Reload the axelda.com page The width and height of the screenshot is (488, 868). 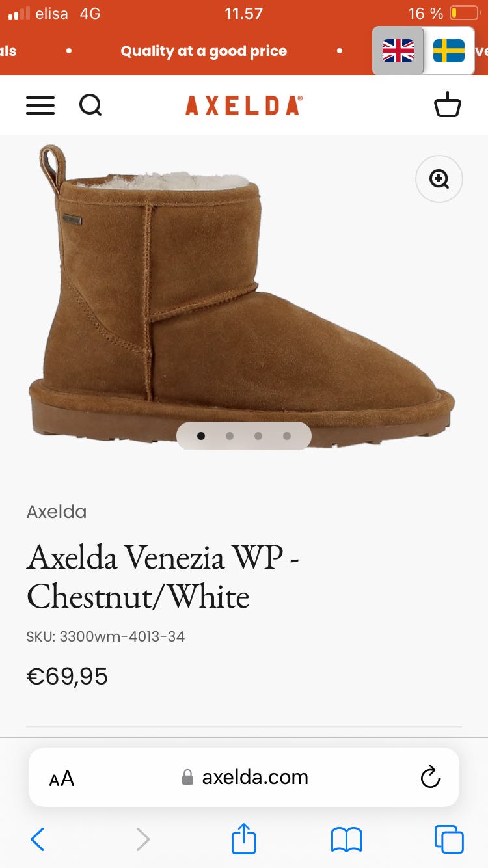(x=430, y=777)
